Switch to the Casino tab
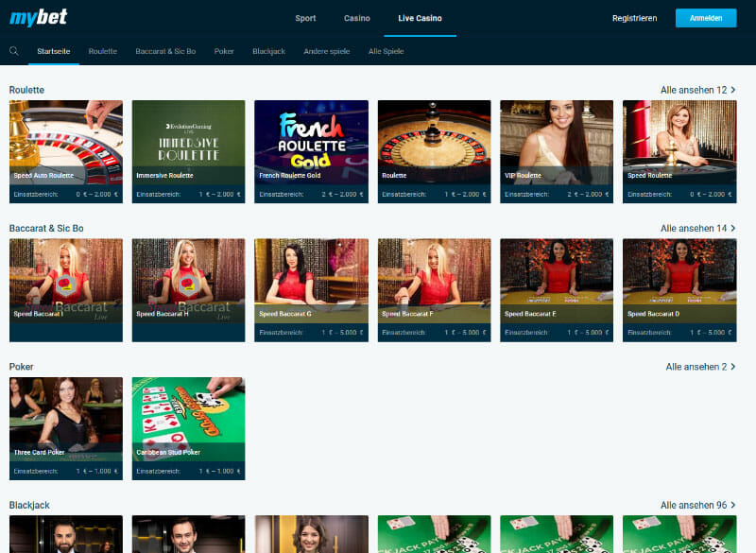The width and height of the screenshot is (756, 553). click(356, 17)
